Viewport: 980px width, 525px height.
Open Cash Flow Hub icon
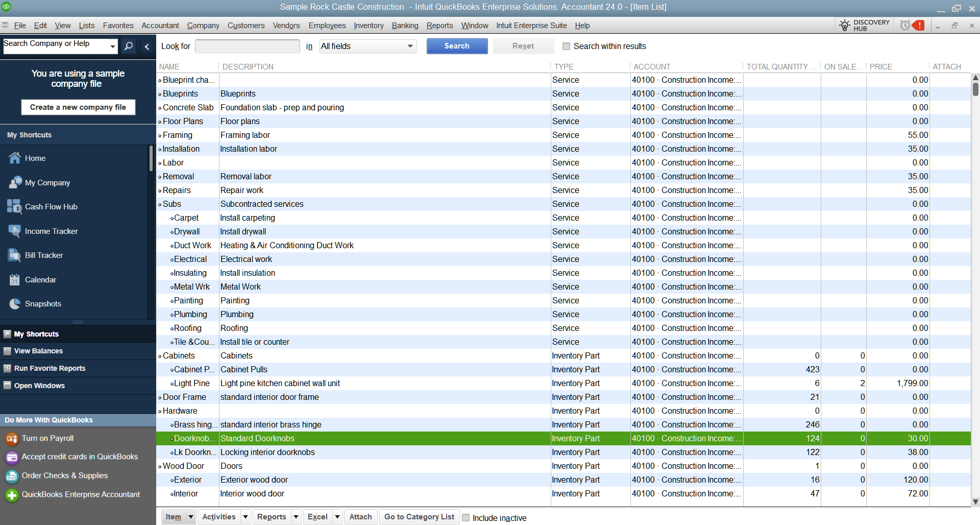tap(14, 206)
